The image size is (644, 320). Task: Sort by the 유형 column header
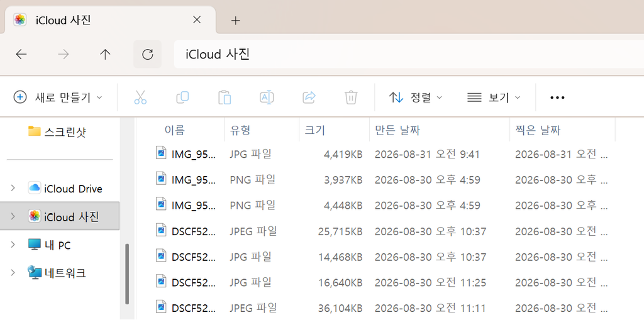[262, 130]
